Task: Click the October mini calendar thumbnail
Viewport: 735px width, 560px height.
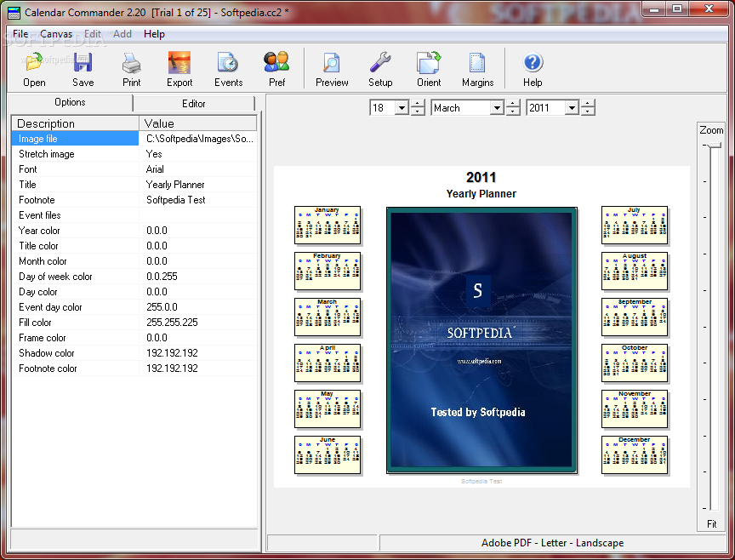Action: click(635, 363)
